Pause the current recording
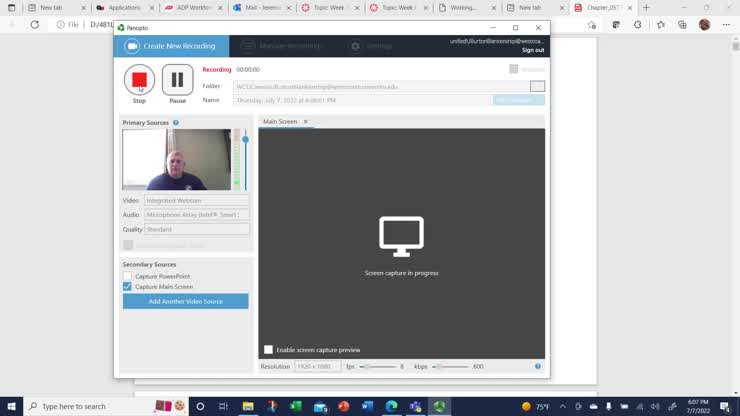The width and height of the screenshot is (740, 416). pos(177,80)
